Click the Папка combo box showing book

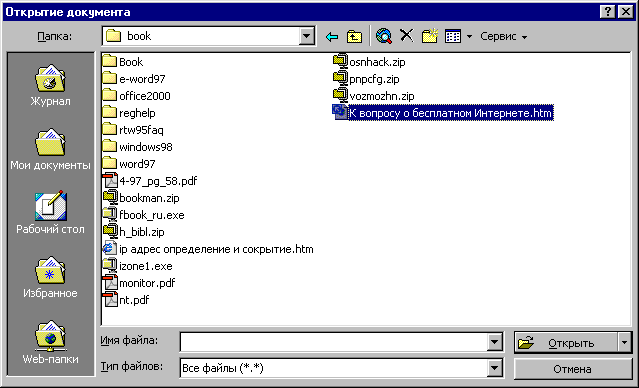click(x=208, y=36)
